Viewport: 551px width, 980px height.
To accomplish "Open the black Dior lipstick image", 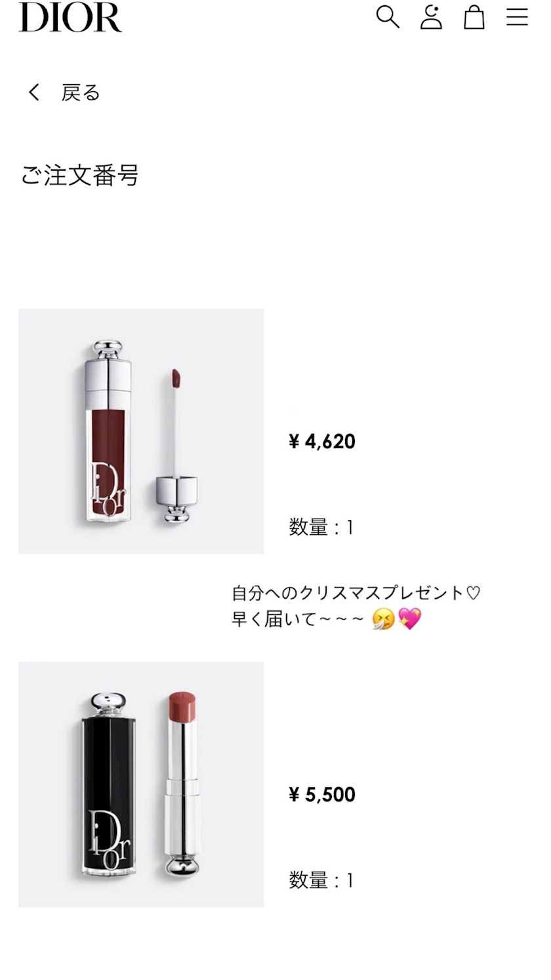I will tap(141, 784).
